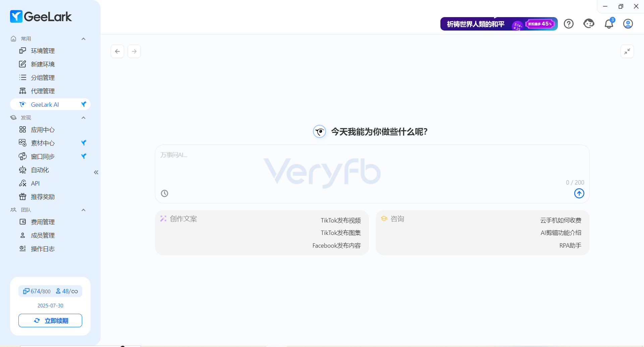This screenshot has width=644, height=347.
Task: Click the 0 / 200 character counter
Action: [x=575, y=183]
